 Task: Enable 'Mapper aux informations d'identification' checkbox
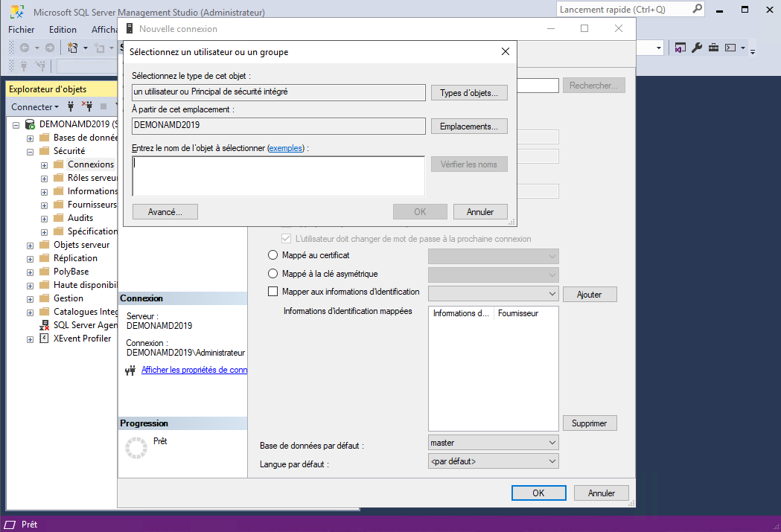(x=272, y=292)
